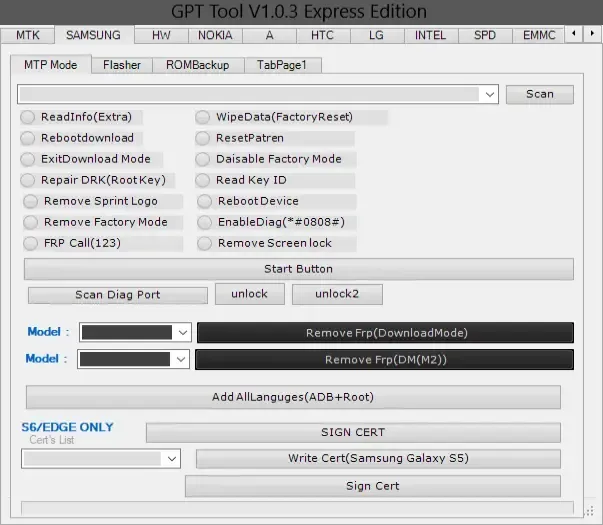
Task: Select the MTP Mode sub-tab
Action: (x=51, y=65)
